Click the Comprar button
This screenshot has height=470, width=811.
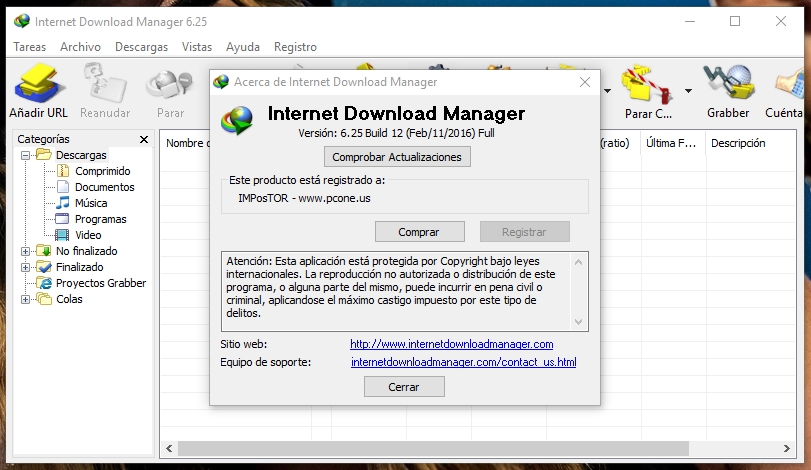pos(419,232)
